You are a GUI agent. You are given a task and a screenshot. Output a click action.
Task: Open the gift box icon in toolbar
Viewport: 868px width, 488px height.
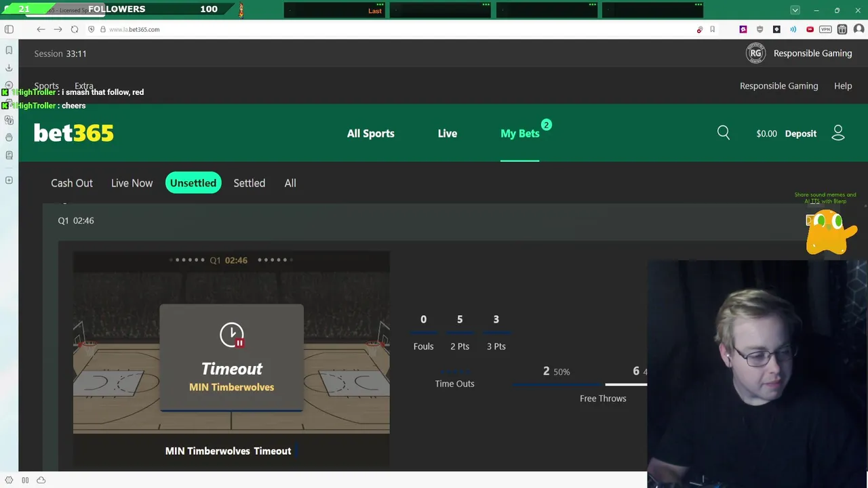pyautogui.click(x=842, y=29)
